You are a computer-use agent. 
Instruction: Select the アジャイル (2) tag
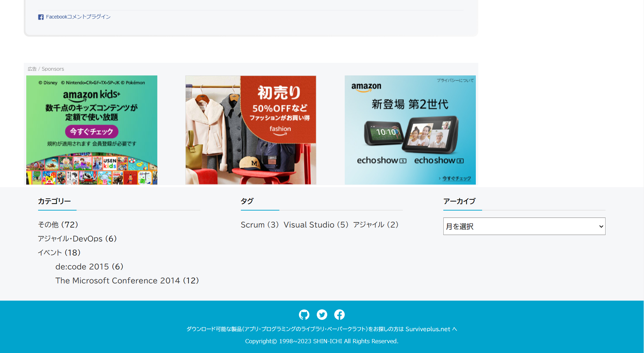376,225
